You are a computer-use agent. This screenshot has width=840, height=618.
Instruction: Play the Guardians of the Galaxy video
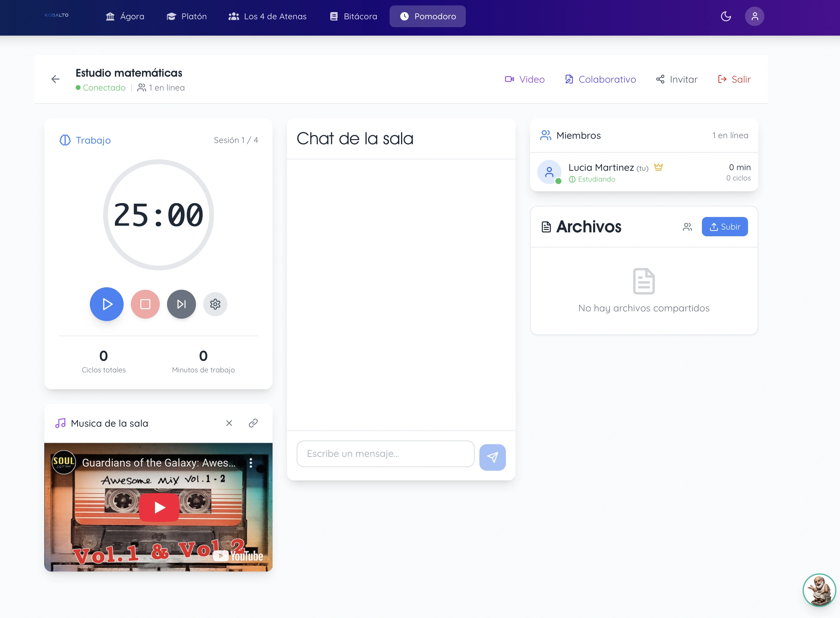tap(159, 508)
